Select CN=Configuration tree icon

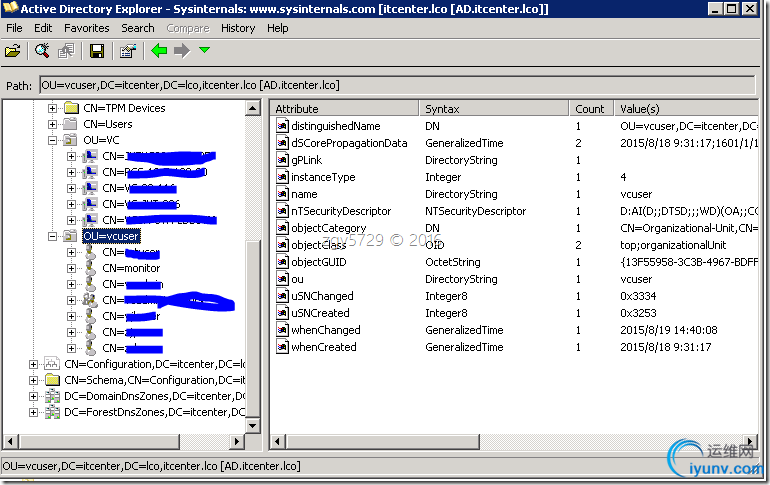pyautogui.click(x=52, y=364)
